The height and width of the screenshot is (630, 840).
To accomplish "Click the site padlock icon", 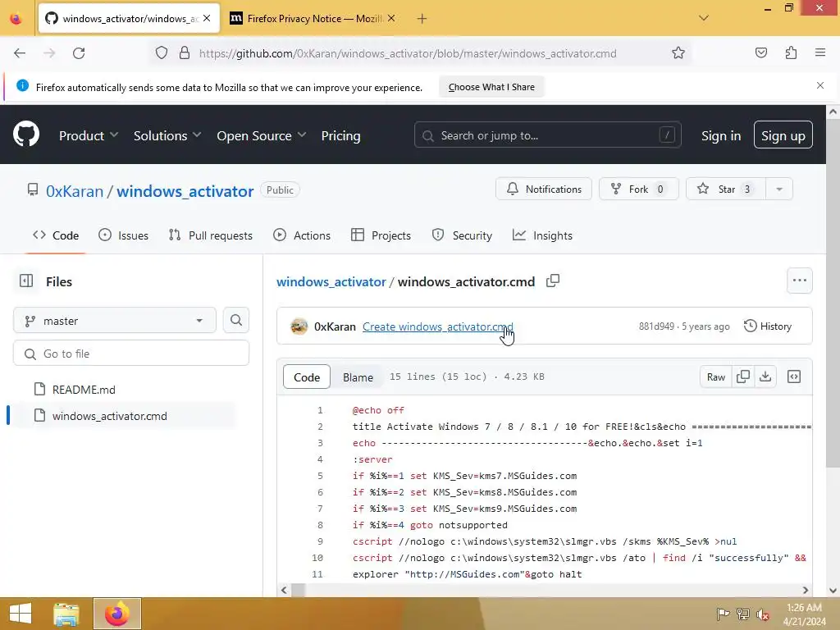I will pos(185,53).
